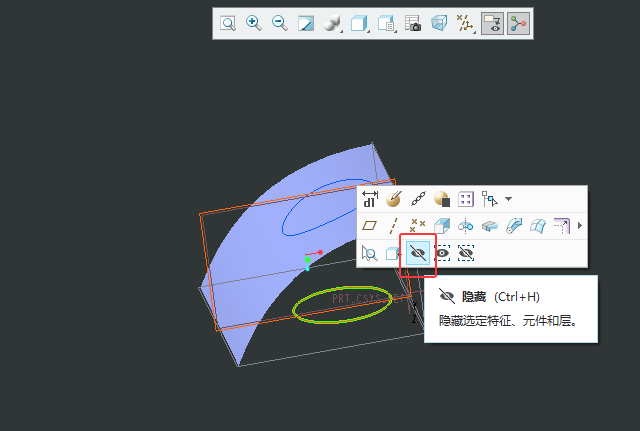Click the Offset dashed-arrow icon
The width and height of the screenshot is (640, 431).
point(562,226)
